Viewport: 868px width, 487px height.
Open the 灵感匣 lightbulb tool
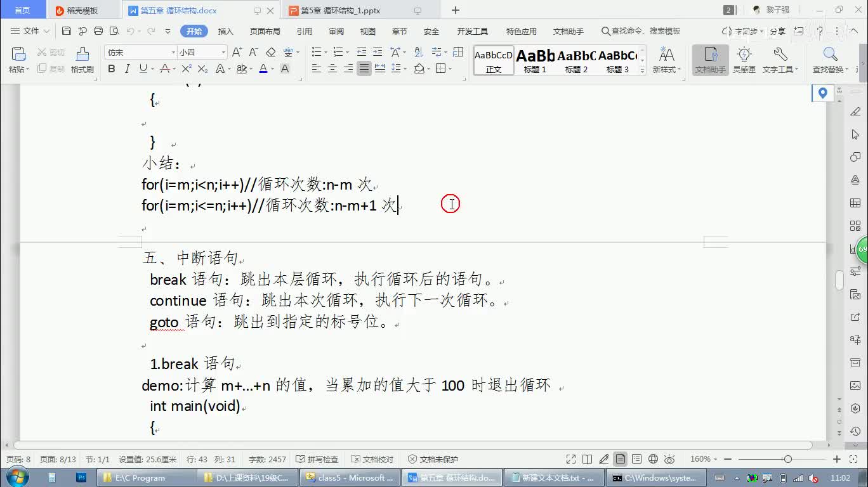(744, 60)
